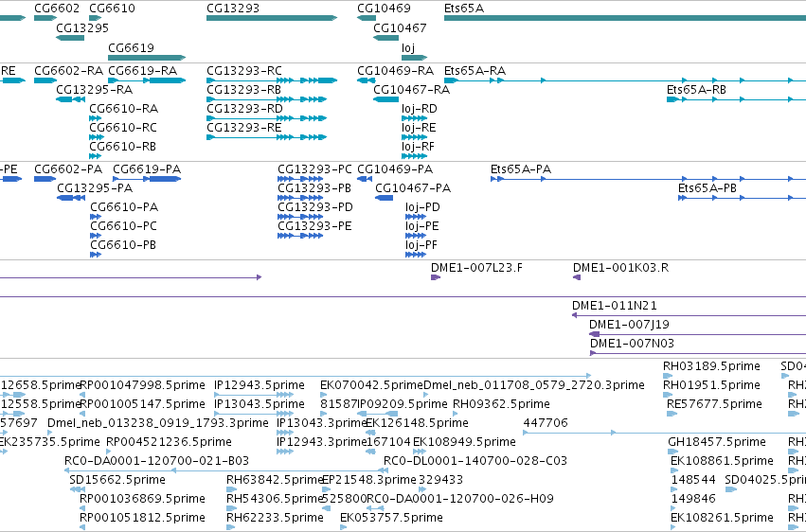Viewport: 806px width, 532px height.
Task: Select protein CG13293-PD
Action: (x=300, y=217)
